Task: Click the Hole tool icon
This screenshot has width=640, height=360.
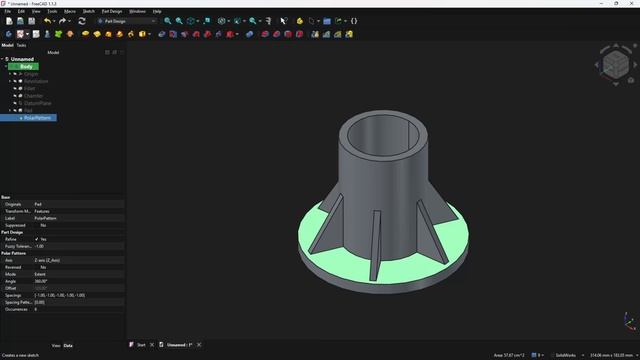Action: [x=173, y=34]
